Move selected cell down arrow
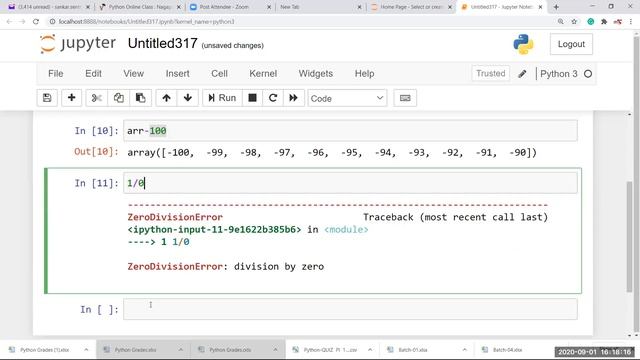The width and height of the screenshot is (640, 360). (188, 98)
